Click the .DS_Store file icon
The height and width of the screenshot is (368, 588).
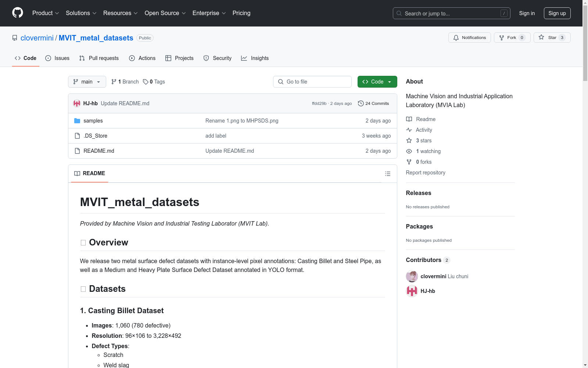click(x=77, y=136)
